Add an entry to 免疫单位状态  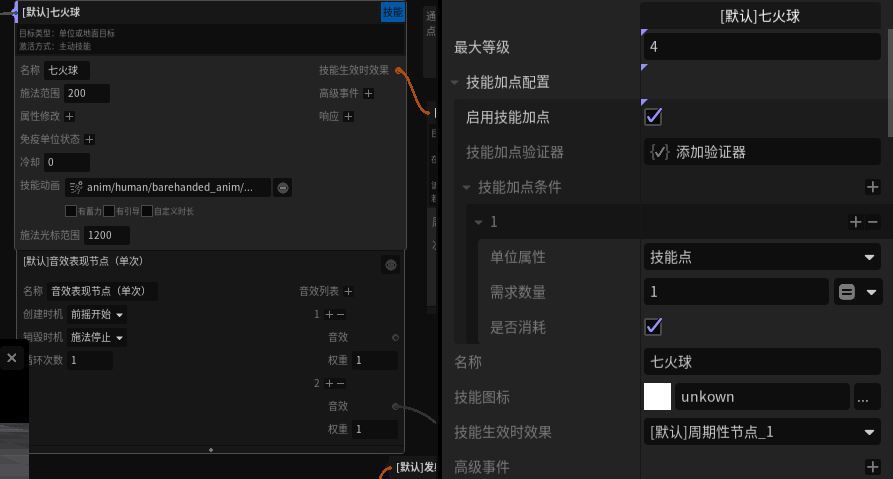point(89,139)
